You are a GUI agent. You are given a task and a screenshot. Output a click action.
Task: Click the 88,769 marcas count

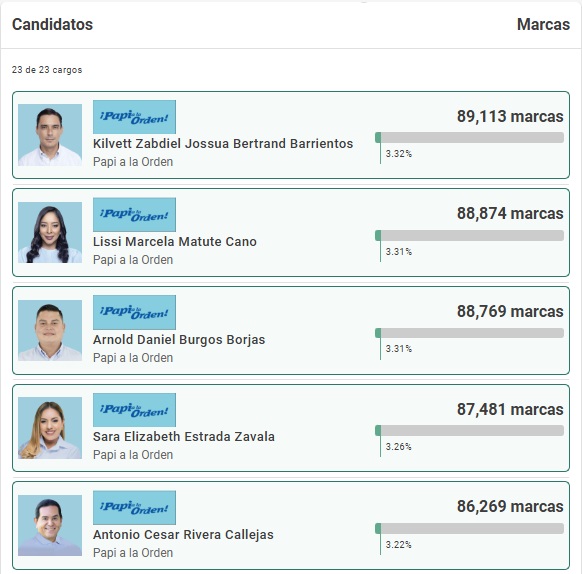[510, 311]
